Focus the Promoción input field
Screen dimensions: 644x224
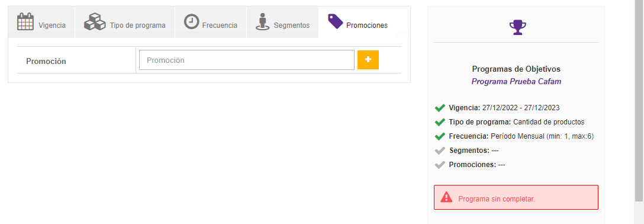click(247, 60)
